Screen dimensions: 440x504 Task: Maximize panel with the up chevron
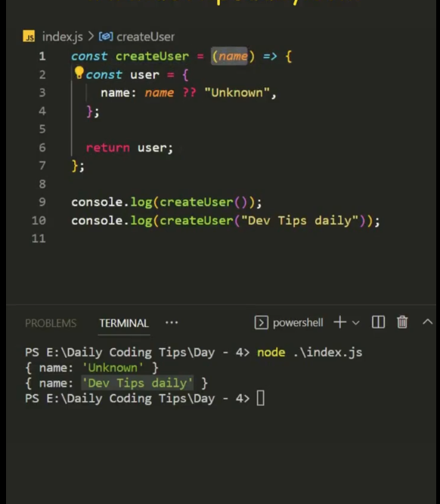coord(427,322)
